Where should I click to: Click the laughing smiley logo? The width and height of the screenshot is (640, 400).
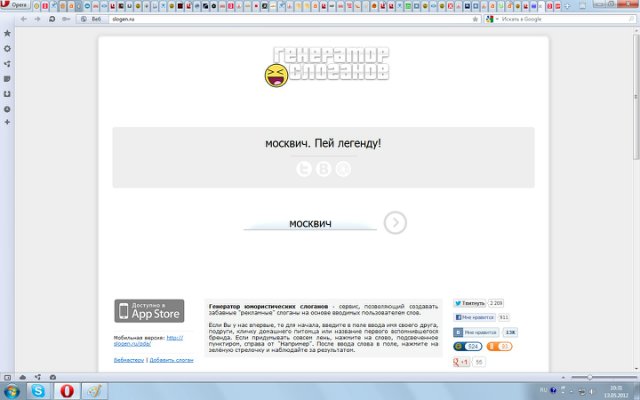[274, 73]
